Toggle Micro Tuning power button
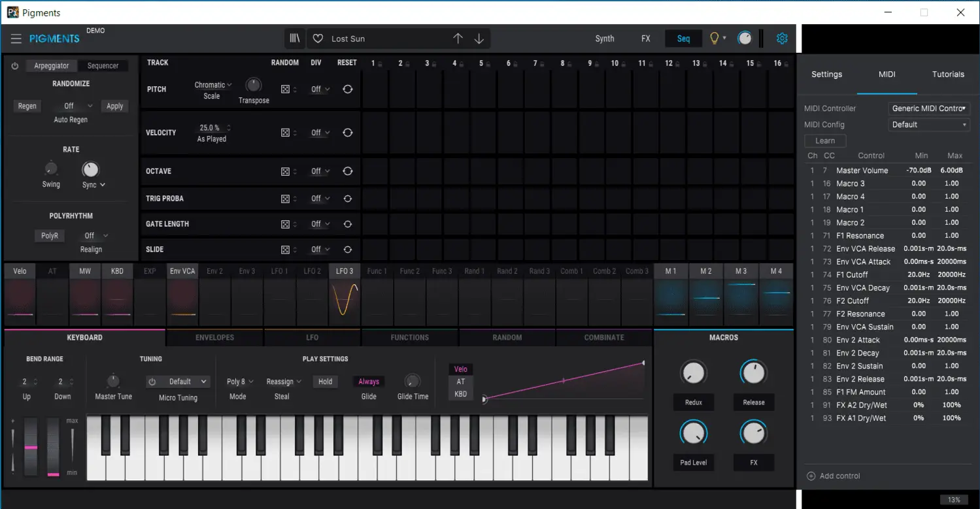Screen dimensions: 980x509 [152, 382]
